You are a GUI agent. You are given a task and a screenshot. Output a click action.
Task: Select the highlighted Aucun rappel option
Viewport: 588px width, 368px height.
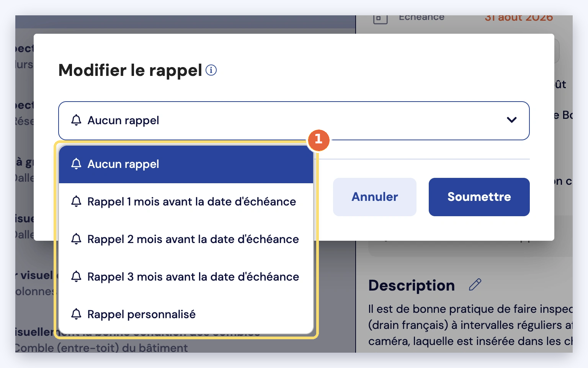186,164
